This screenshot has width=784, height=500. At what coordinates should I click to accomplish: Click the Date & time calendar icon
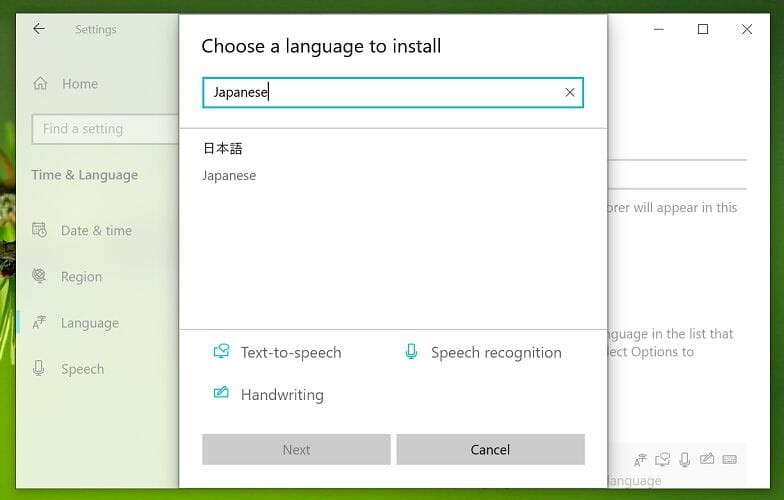[x=39, y=230]
